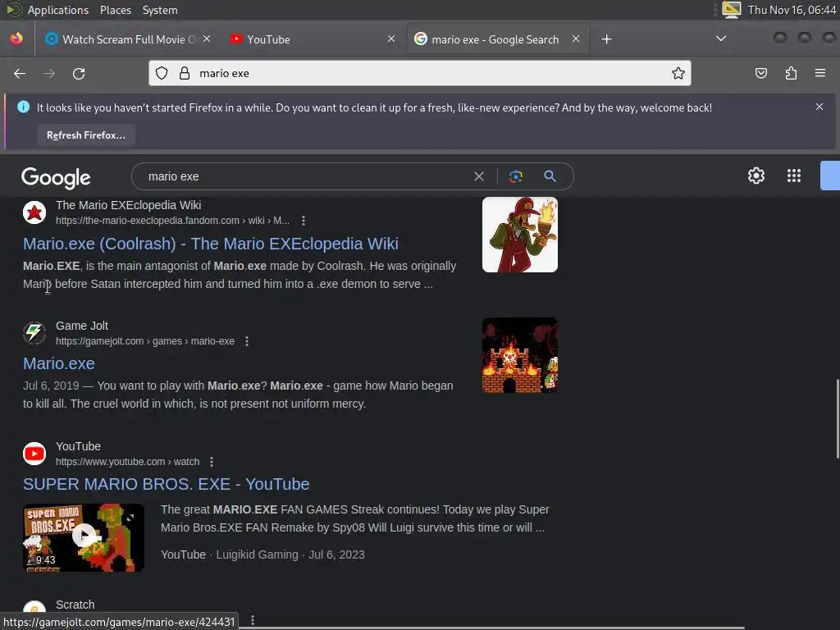
Task: Search by image with Google Lens
Action: 515,176
